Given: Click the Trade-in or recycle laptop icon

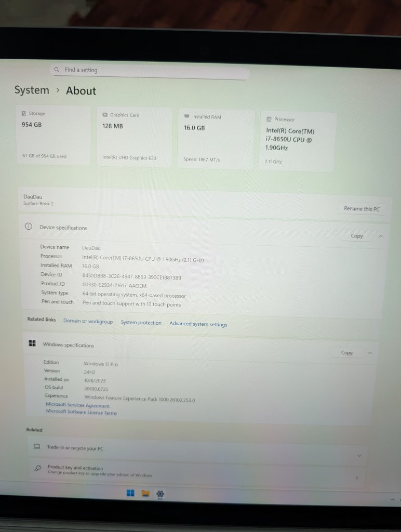Looking at the screenshot, I should [x=36, y=447].
